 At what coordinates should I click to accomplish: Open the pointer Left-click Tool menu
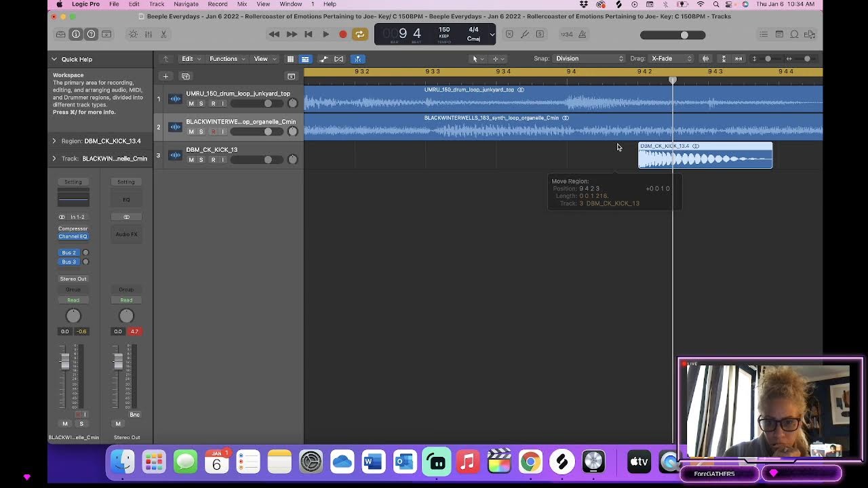pyautogui.click(x=477, y=59)
